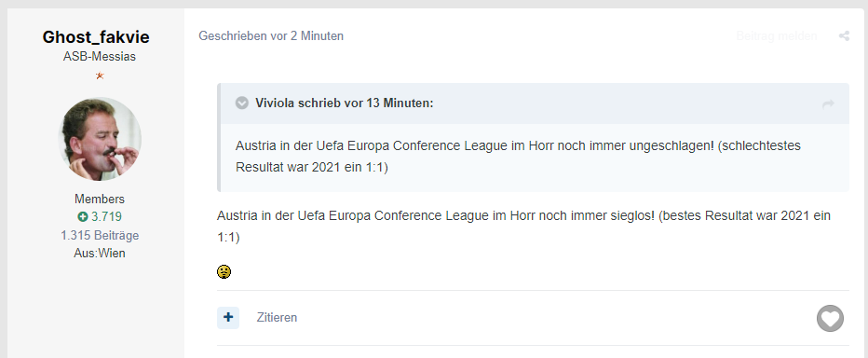Click the Aus:Wien location text

click(x=100, y=254)
